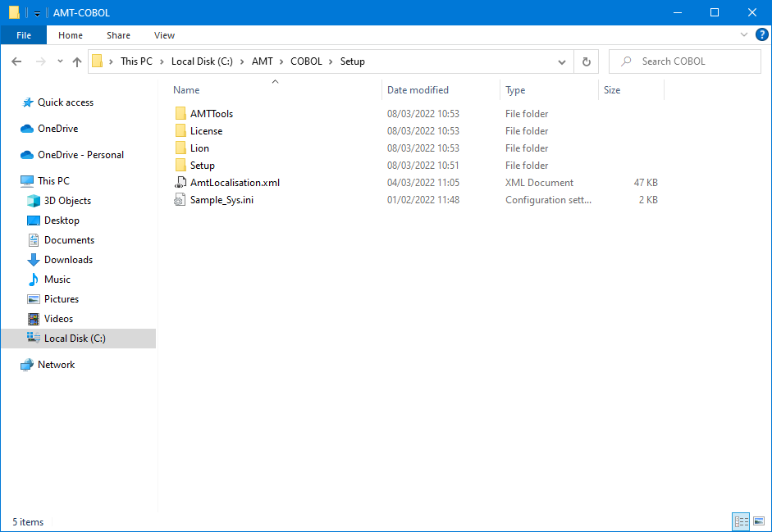Screen dimensions: 772x532
Task: Switch to Large icons view layout
Action: coord(759,521)
